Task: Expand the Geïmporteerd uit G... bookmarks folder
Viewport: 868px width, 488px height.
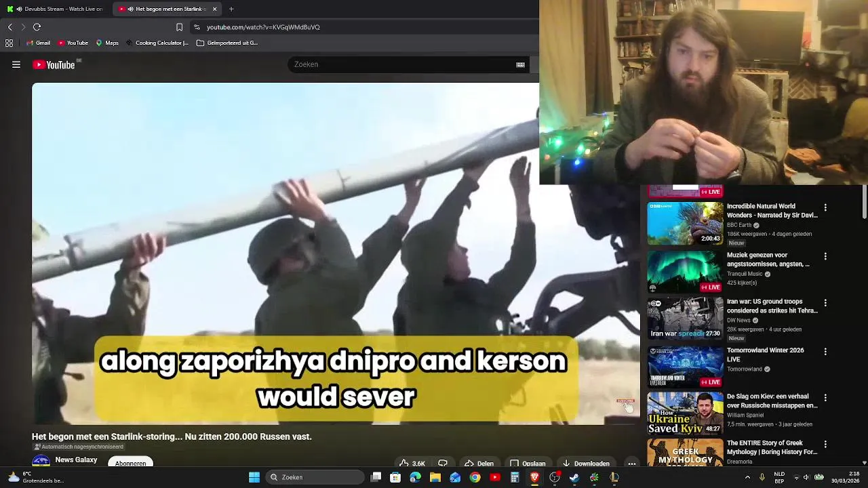Action: click(227, 43)
